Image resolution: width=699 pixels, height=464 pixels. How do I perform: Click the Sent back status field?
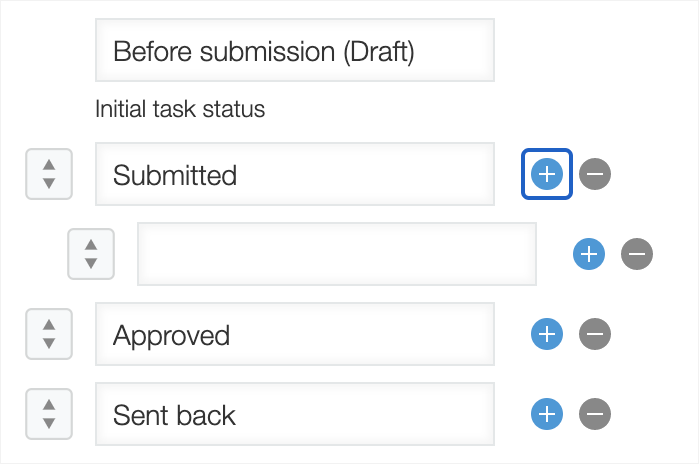pyautogui.click(x=294, y=414)
